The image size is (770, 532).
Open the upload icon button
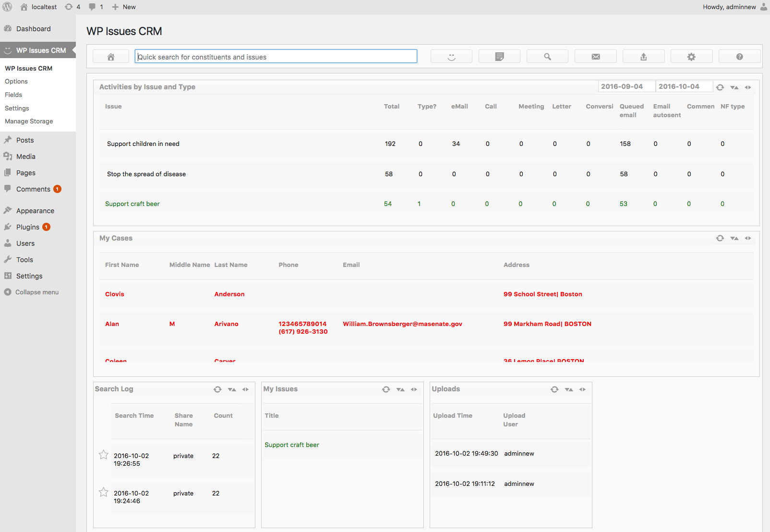(644, 57)
